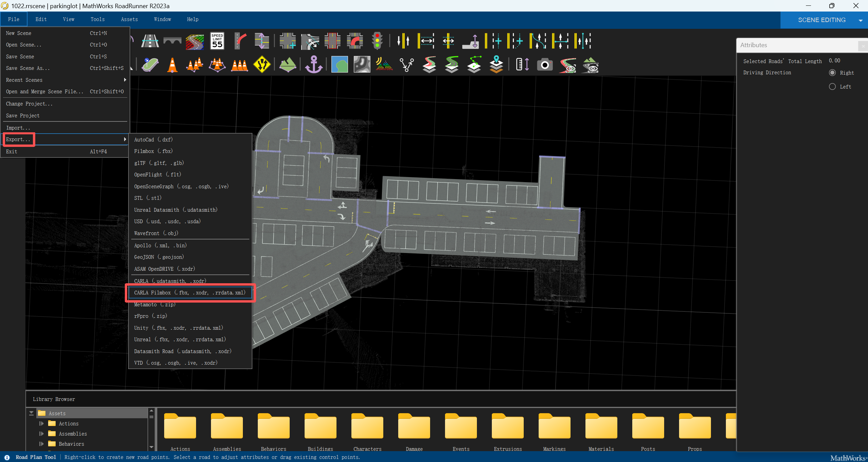Select the point cloud tool icon

tap(384, 64)
